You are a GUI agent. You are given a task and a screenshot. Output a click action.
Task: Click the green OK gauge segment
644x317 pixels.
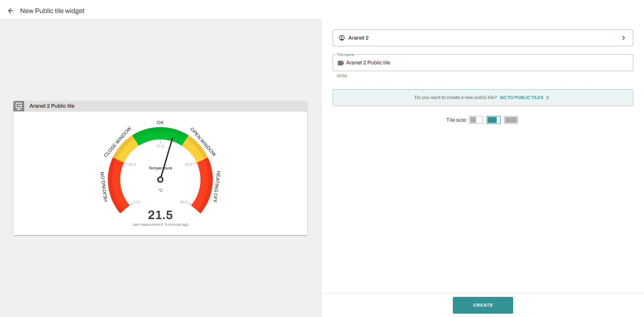(x=160, y=134)
